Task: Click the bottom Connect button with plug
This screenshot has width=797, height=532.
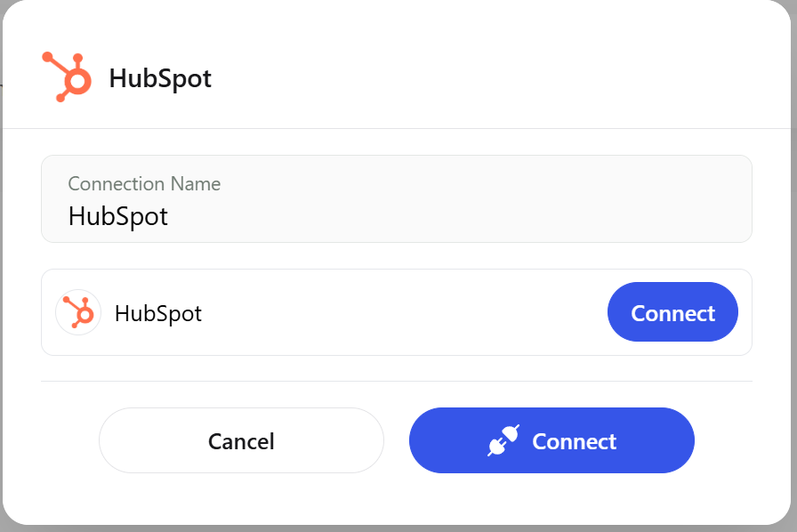Action: (x=551, y=440)
